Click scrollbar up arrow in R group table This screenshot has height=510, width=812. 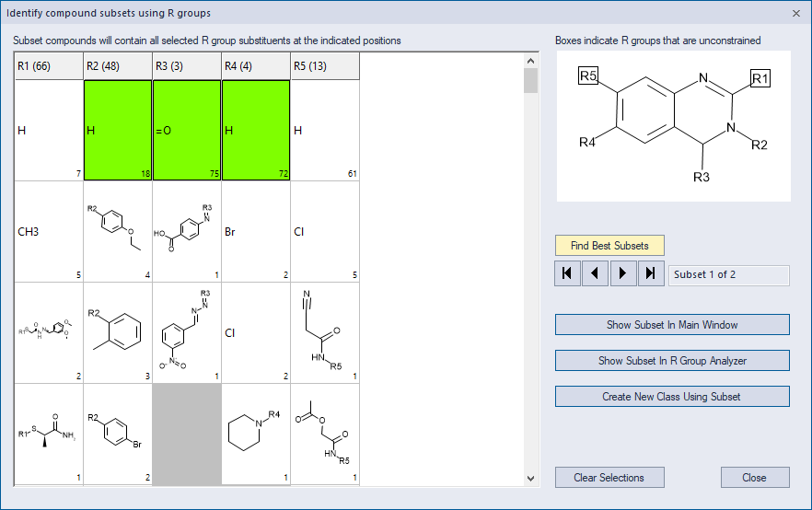(530, 61)
